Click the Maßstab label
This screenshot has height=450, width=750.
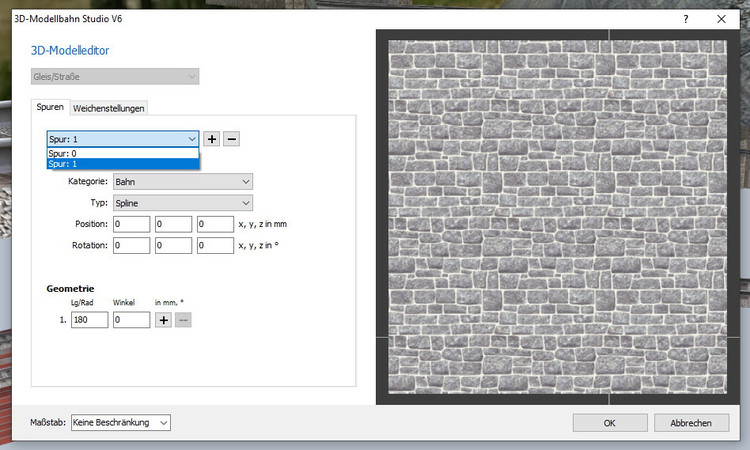(x=48, y=423)
